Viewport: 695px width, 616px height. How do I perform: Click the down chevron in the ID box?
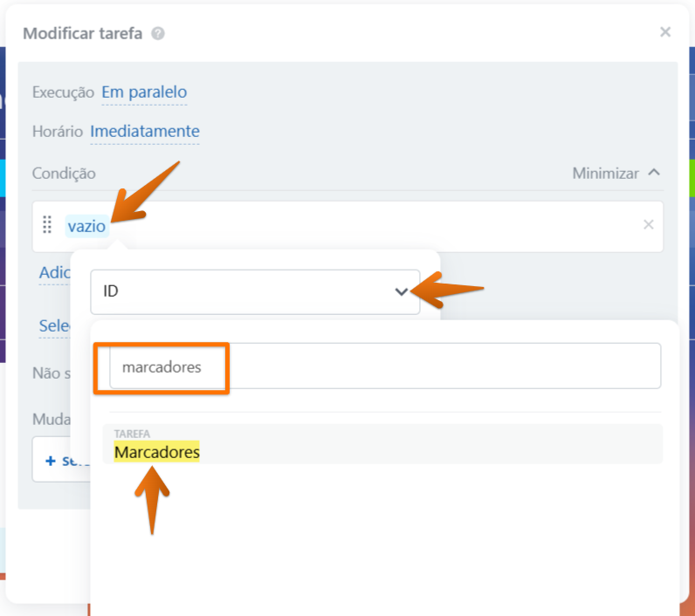pos(401,291)
